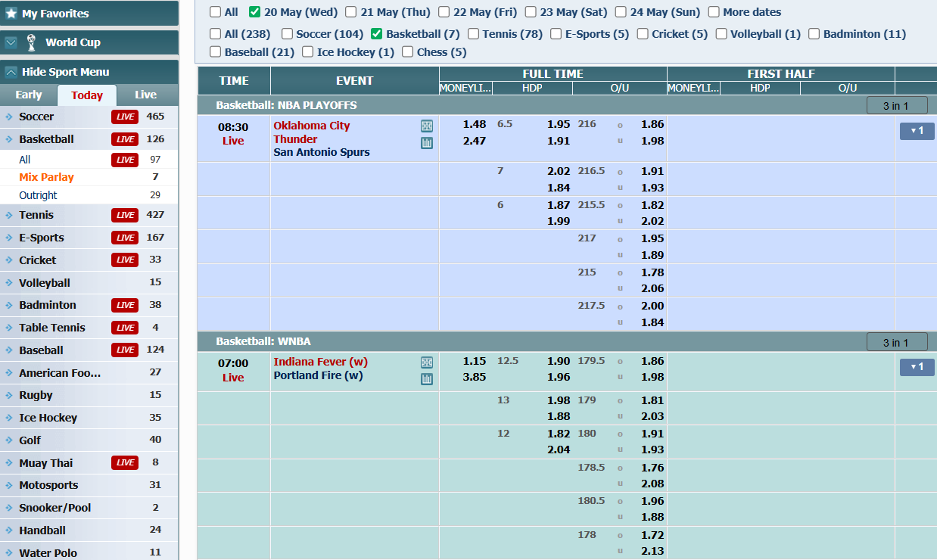Bet on Spurs moneyline odds 2.47
The image size is (937, 560).
click(475, 141)
